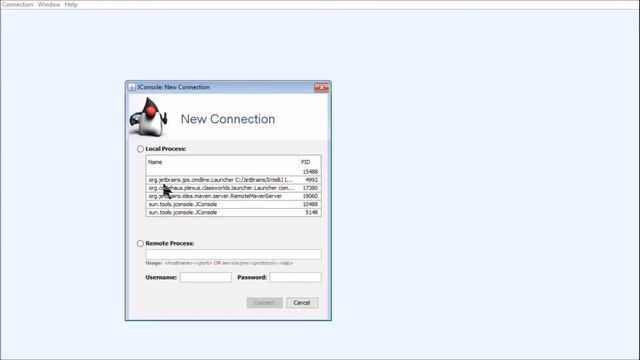Select the org.jetbrains.jps.cmdline.Launcher process row
640x360 pixels.
(233, 180)
